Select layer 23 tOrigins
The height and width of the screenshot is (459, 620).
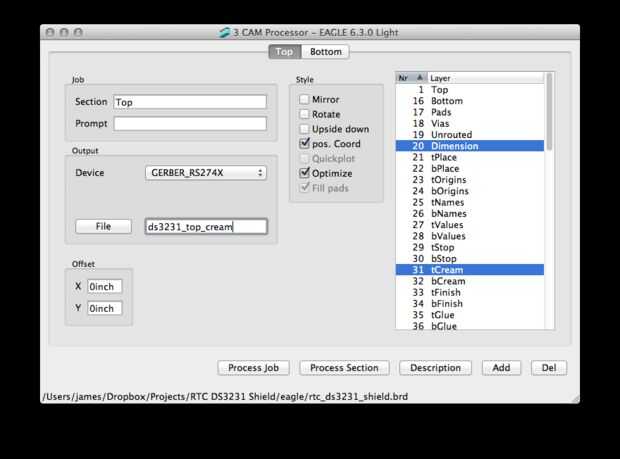(x=470, y=180)
